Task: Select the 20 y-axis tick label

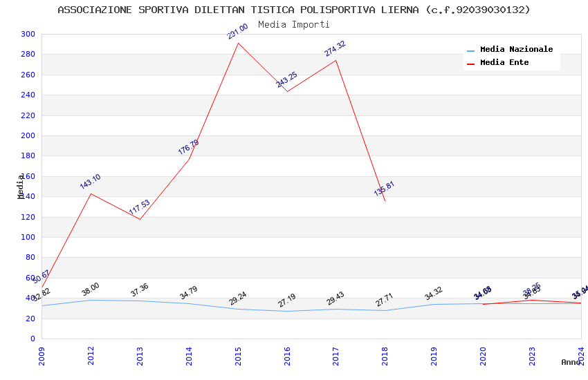Action: [30, 319]
